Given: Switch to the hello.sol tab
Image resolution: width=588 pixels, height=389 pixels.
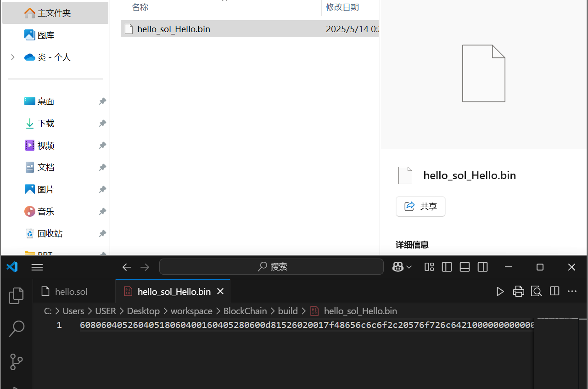Looking at the screenshot, I should point(71,292).
